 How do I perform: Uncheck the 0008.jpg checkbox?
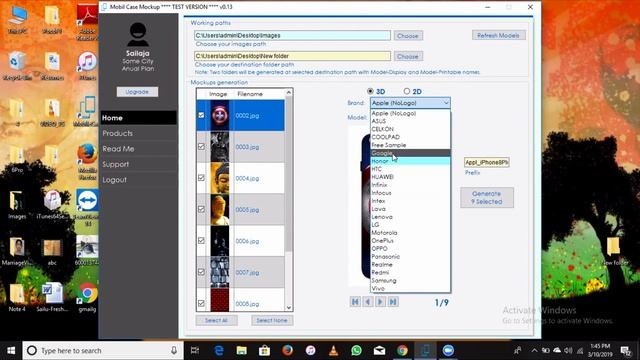coord(201,303)
